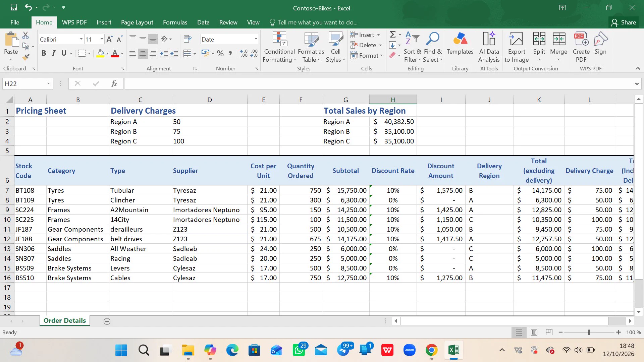This screenshot has width=644, height=362.
Task: Open the Number Format Date dropdown
Action: tap(256, 39)
